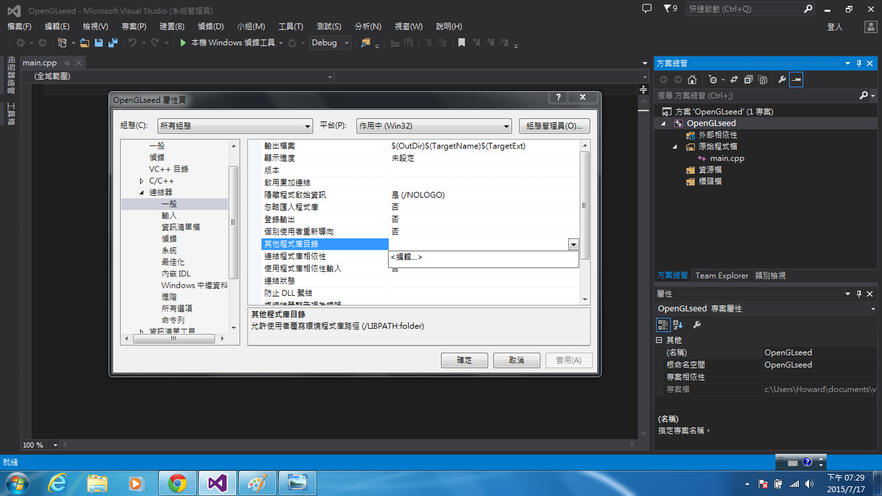This screenshot has width=882, height=496.
Task: Click the Alphabetical sort icon in Properties panel
Action: click(678, 324)
